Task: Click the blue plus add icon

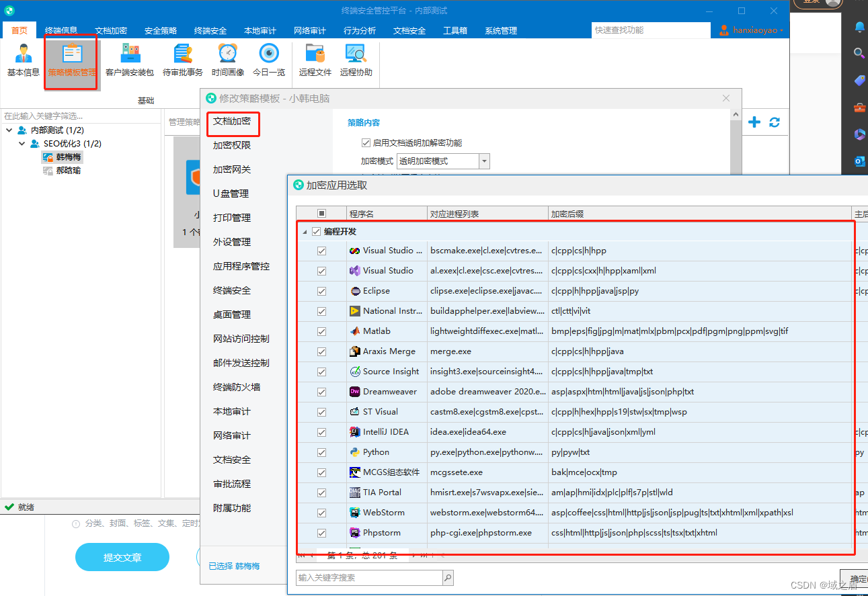Action: pyautogui.click(x=754, y=122)
